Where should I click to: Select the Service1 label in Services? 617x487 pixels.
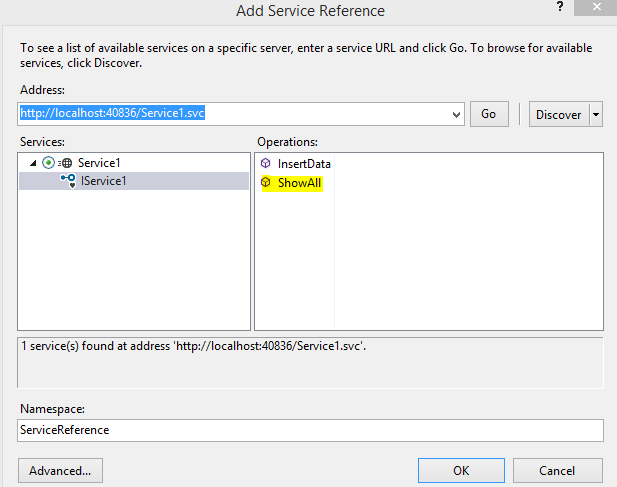pyautogui.click(x=99, y=163)
